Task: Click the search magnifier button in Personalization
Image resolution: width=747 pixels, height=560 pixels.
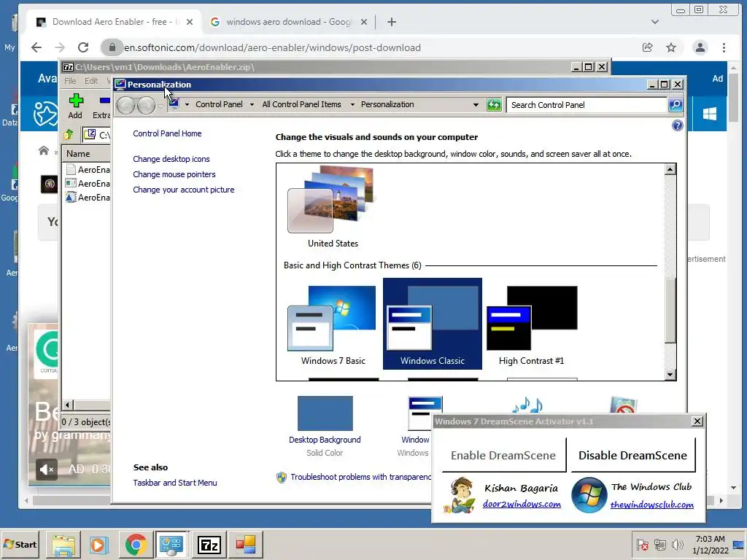Action: (676, 105)
